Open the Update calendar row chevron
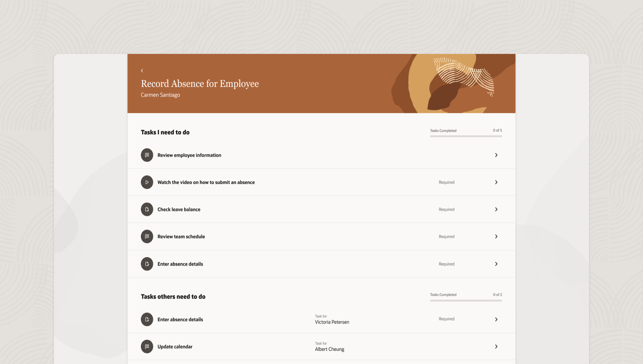The height and width of the screenshot is (364, 643). [496, 346]
